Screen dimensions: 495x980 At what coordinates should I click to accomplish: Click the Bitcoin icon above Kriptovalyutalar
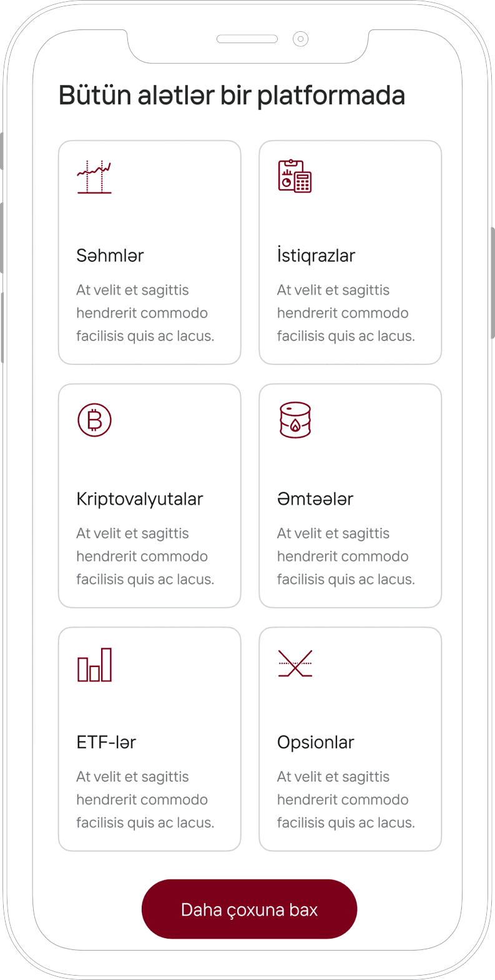click(94, 420)
